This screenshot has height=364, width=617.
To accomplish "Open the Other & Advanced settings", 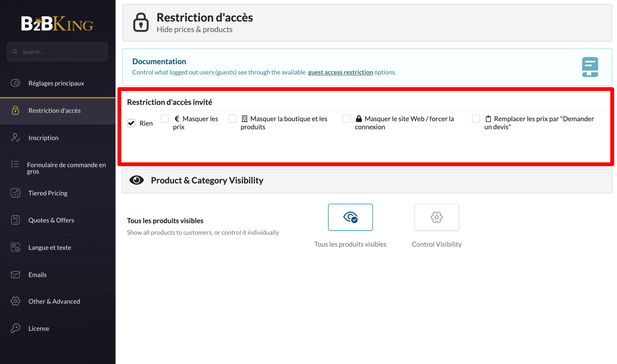I will 58,301.
